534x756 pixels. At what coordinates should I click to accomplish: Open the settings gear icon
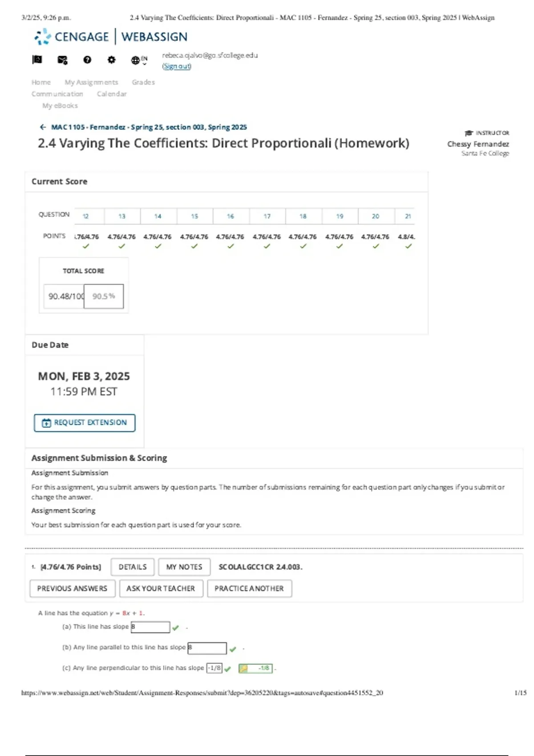[x=111, y=60]
